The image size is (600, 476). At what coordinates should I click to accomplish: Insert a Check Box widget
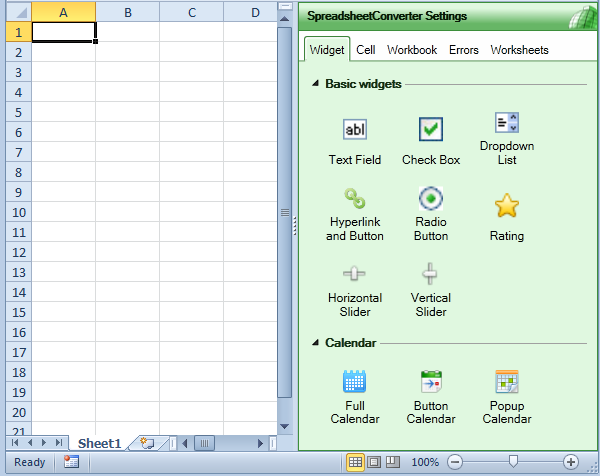(x=431, y=142)
